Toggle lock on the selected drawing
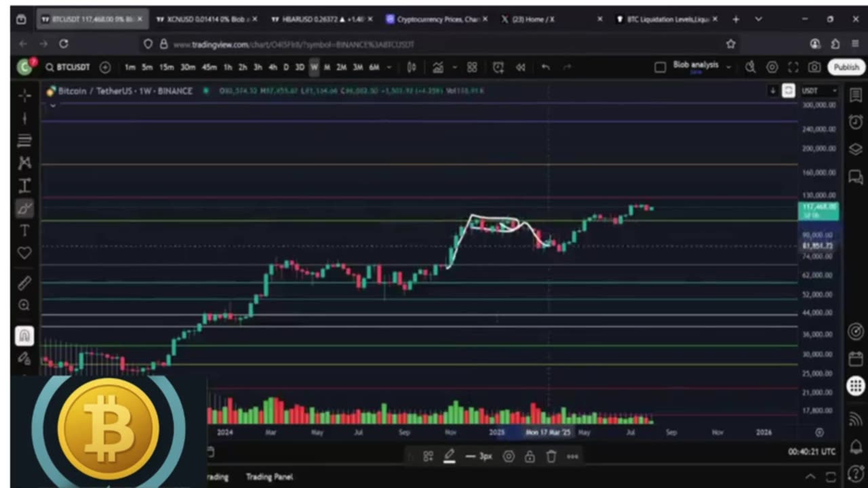Image resolution: width=868 pixels, height=488 pixels. (530, 456)
